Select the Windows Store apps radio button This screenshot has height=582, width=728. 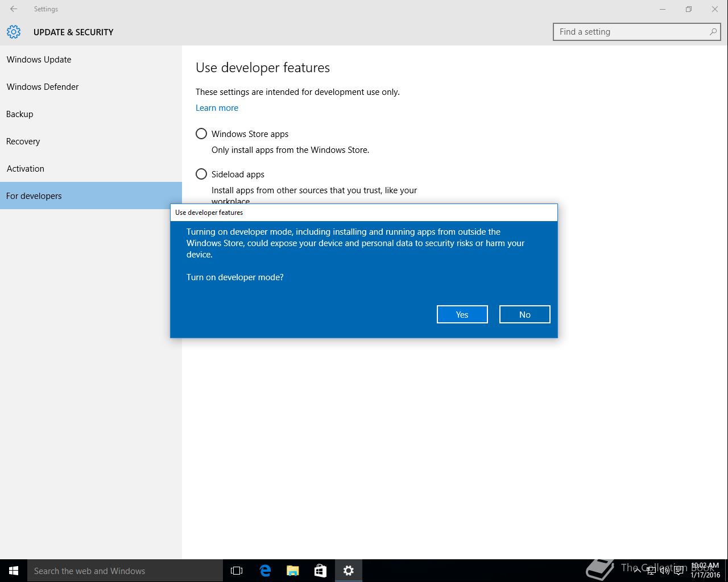pyautogui.click(x=201, y=134)
